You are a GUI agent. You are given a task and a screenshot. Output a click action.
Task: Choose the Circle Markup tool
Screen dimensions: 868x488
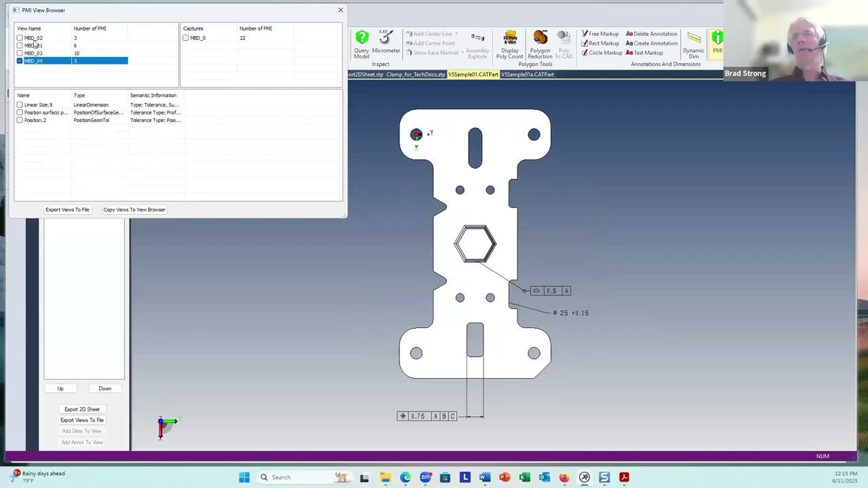coord(601,53)
